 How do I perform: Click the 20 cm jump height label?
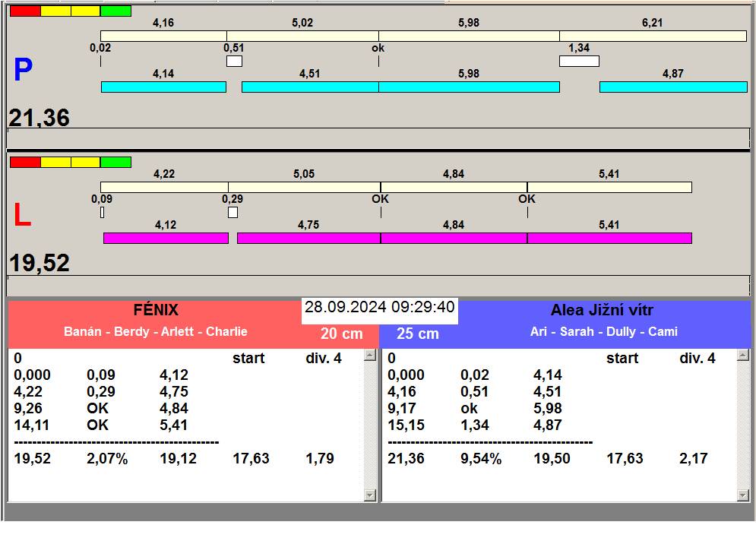point(341,334)
